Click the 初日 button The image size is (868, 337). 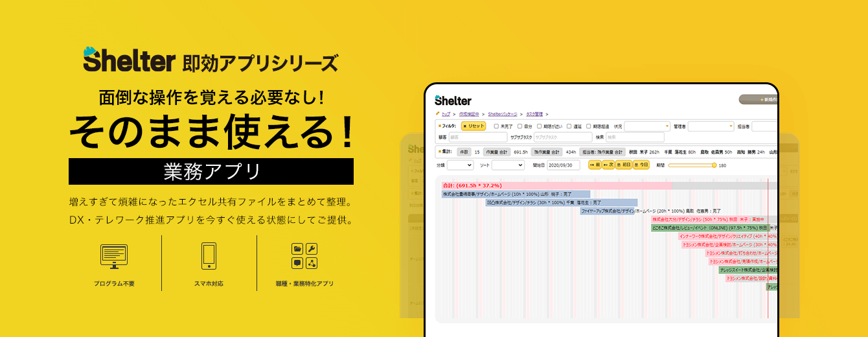(623, 165)
